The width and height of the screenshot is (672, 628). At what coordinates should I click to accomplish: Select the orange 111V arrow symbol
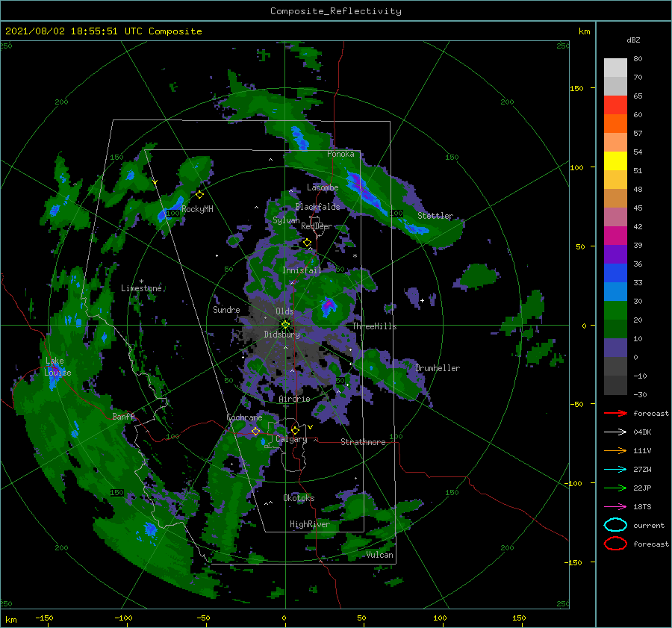click(615, 450)
